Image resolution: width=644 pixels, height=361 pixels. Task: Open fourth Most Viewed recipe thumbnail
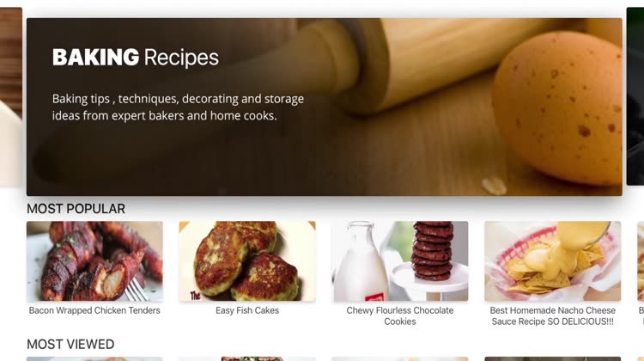click(552, 359)
